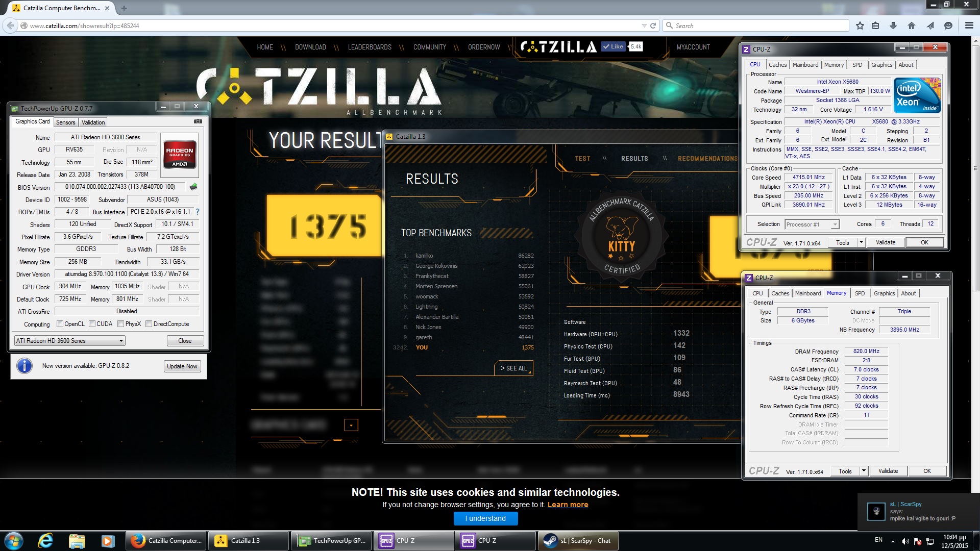Image resolution: width=980 pixels, height=551 pixels.
Task: Select the Recommendations tab in Catzilla
Action: (707, 159)
